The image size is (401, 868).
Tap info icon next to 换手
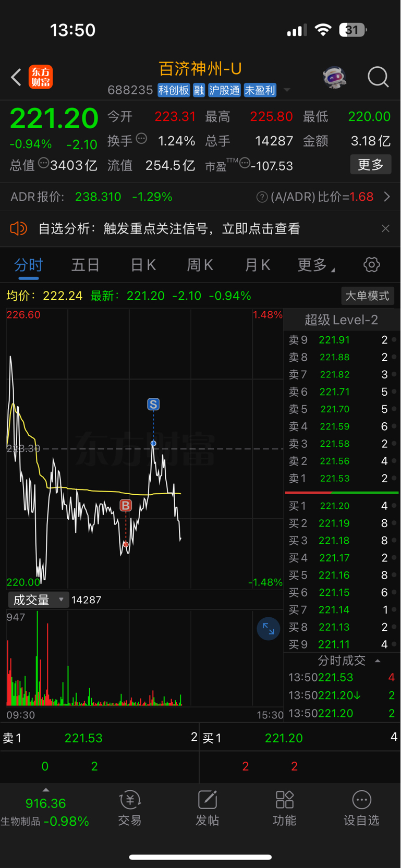tap(141, 139)
